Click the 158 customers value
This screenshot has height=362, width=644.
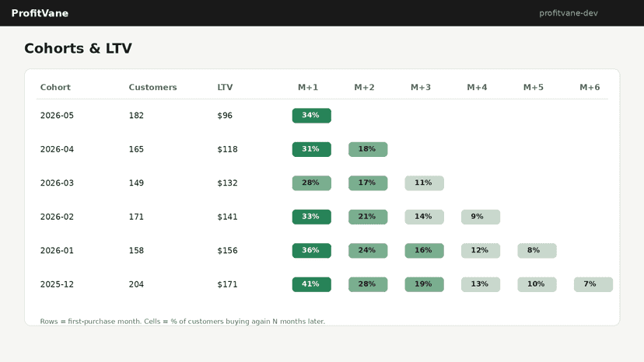click(x=136, y=250)
